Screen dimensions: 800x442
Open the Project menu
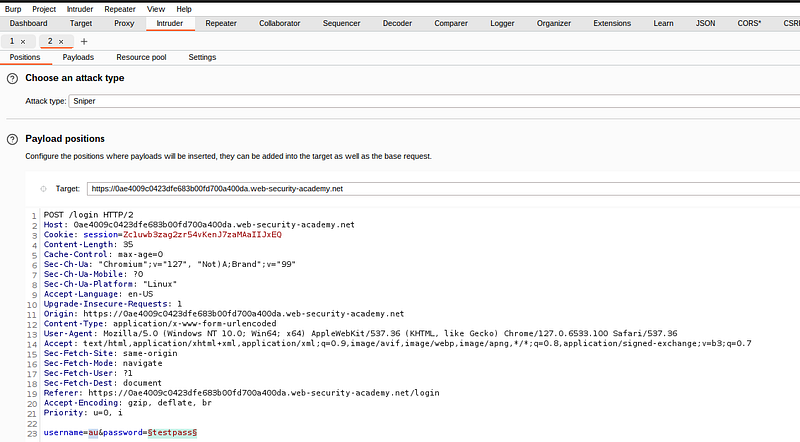pos(44,9)
